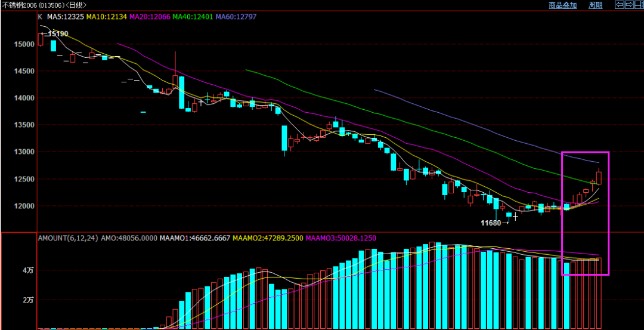Screen dimensions: 644x330
Task: Select the magenta MA20:12066 label
Action: [x=150, y=17]
